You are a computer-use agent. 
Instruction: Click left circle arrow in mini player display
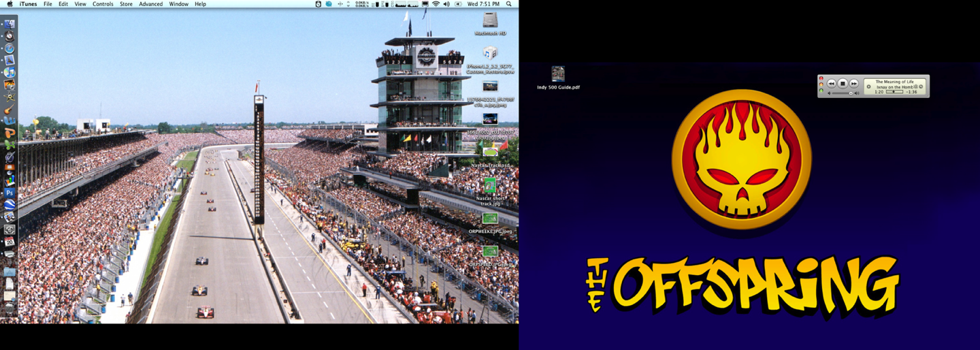point(868,86)
